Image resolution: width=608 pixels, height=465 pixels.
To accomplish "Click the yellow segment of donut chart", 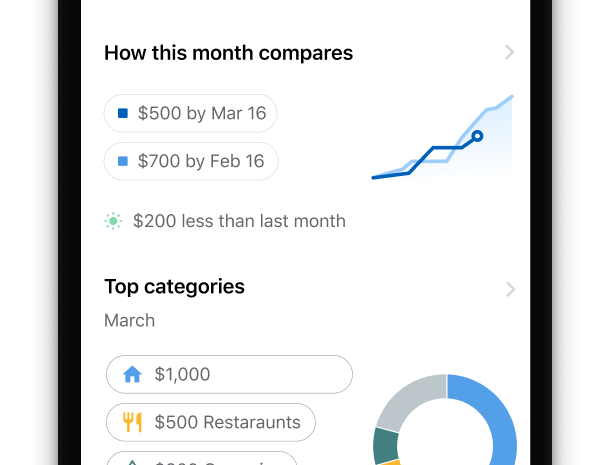I will [391, 462].
